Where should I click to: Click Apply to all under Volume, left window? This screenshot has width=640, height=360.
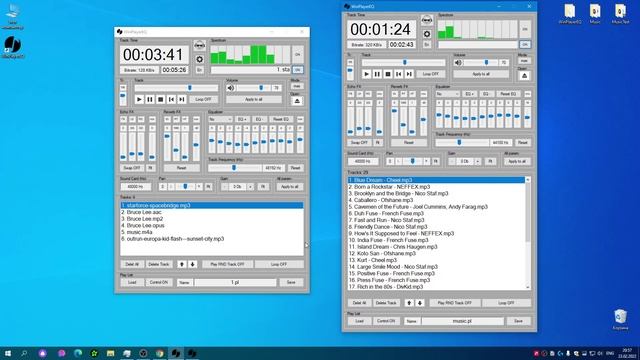tap(254, 100)
